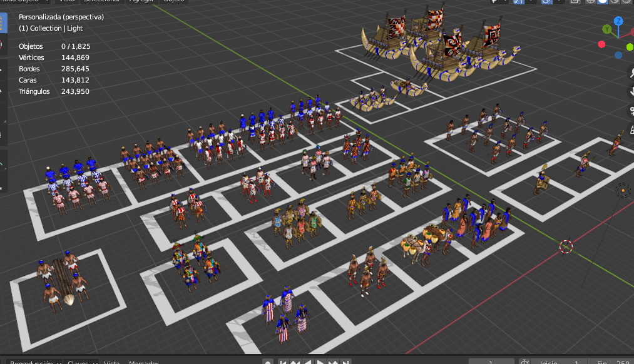Click the Triángulos '243,950' statistic
Viewport: 634px width, 364px height.
[x=75, y=92]
